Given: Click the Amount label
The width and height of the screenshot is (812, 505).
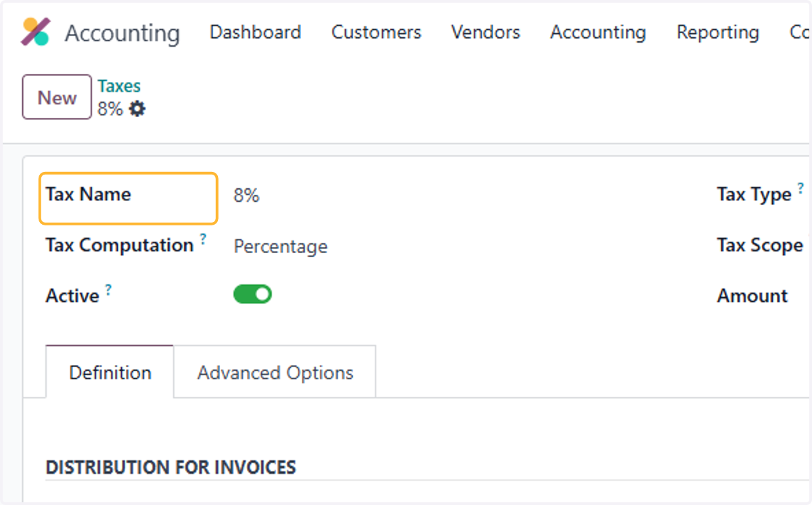Looking at the screenshot, I should click(x=752, y=296).
